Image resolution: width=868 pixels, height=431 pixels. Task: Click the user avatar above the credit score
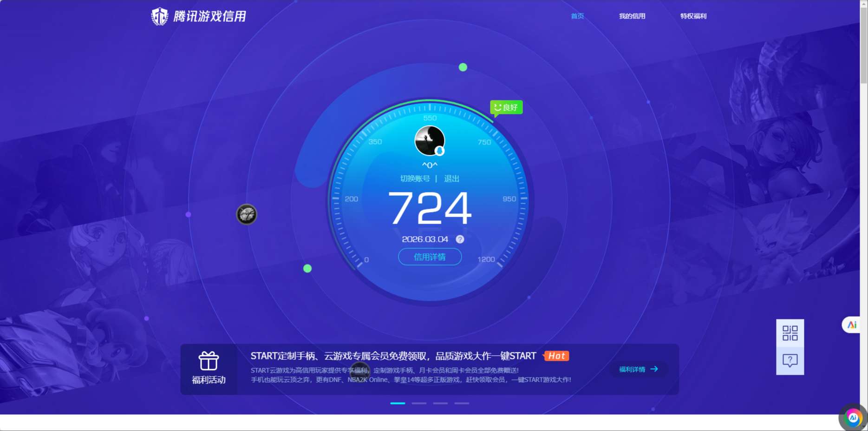click(430, 140)
